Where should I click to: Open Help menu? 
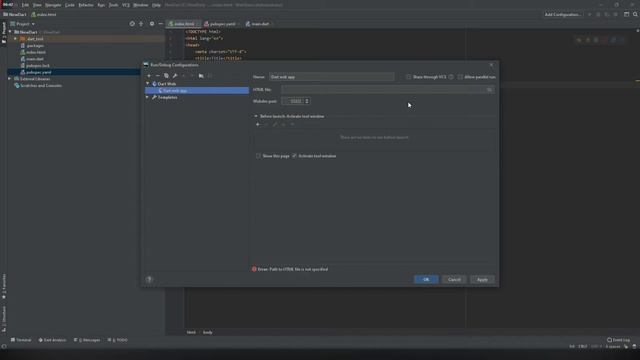tap(156, 5)
